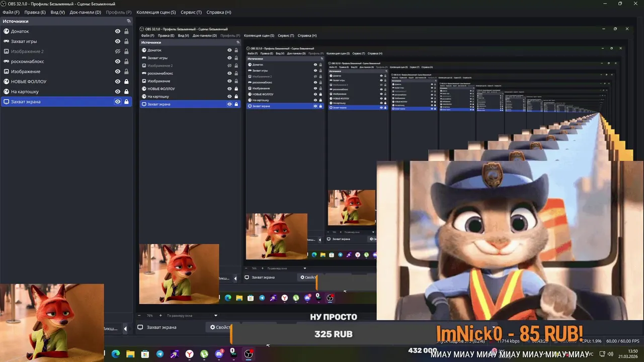Switch to OBS Studio via taskbar icon
The image size is (644, 362).
click(249, 354)
